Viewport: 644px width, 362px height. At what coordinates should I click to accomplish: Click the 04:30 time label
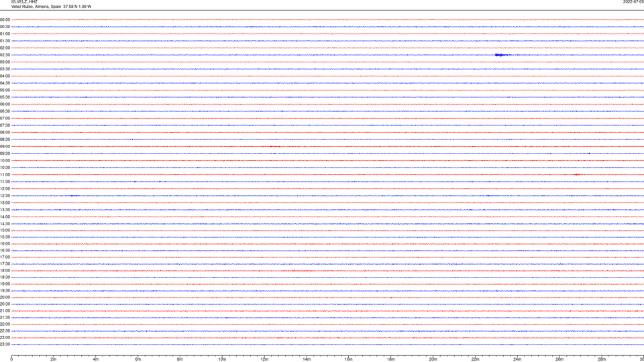click(x=5, y=83)
